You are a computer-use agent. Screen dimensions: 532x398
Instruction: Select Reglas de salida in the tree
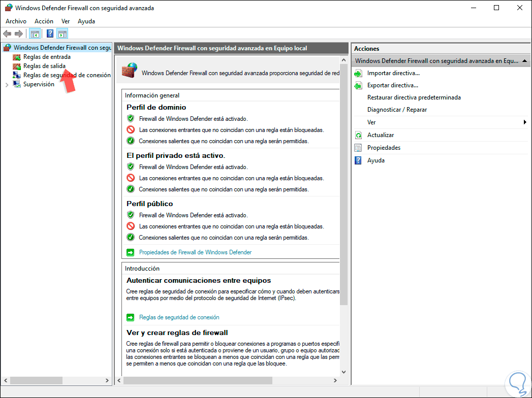(x=44, y=66)
